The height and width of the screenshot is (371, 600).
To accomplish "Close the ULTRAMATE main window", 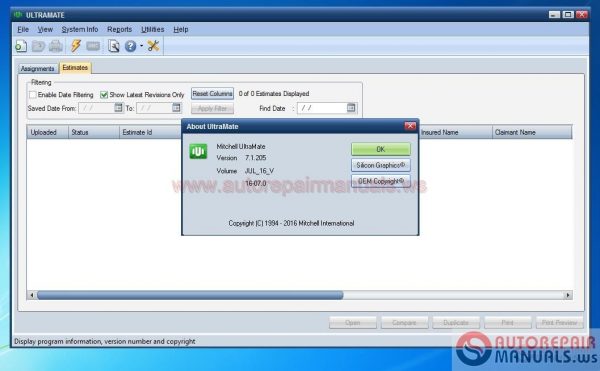I will coord(582,15).
